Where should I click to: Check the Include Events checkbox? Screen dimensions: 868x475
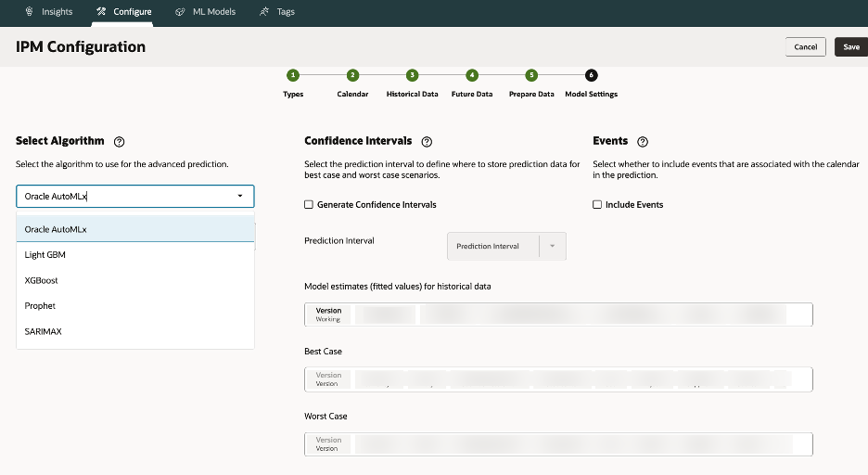click(x=597, y=205)
